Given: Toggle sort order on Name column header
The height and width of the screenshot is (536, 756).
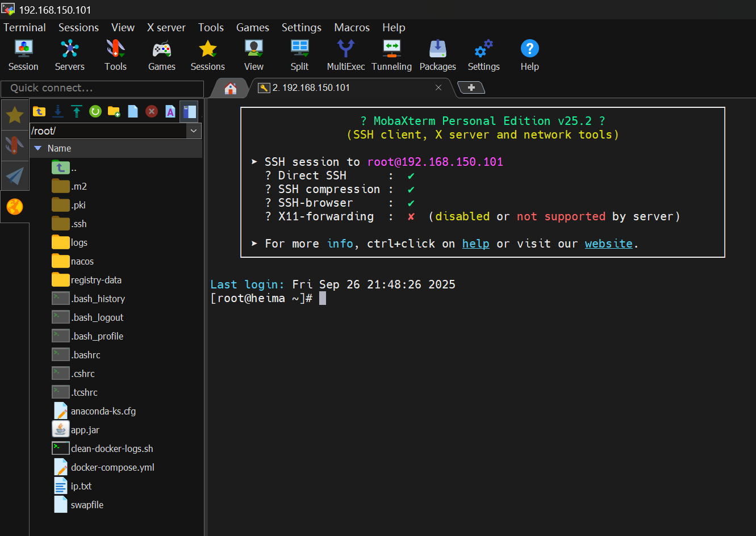Looking at the screenshot, I should [x=116, y=148].
